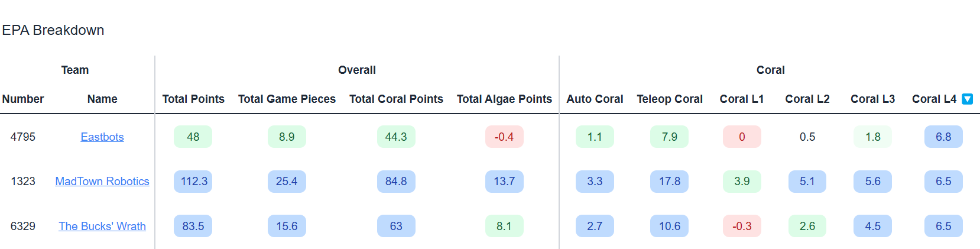Image resolution: width=980 pixels, height=249 pixels.
Task: Sort table by Teleop Coral header
Action: (670, 99)
